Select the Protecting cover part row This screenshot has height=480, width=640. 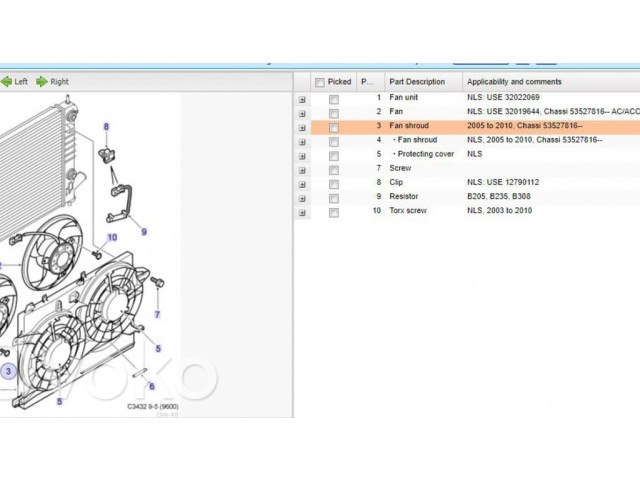pyautogui.click(x=425, y=155)
